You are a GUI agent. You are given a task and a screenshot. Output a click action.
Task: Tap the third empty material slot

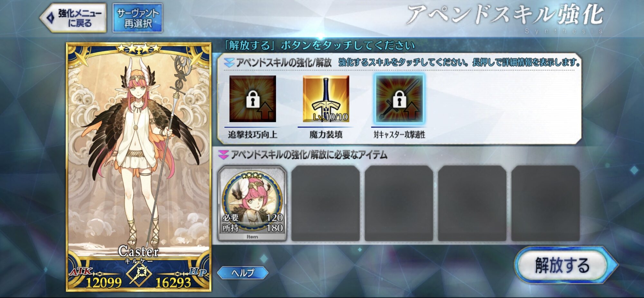tap(399, 203)
